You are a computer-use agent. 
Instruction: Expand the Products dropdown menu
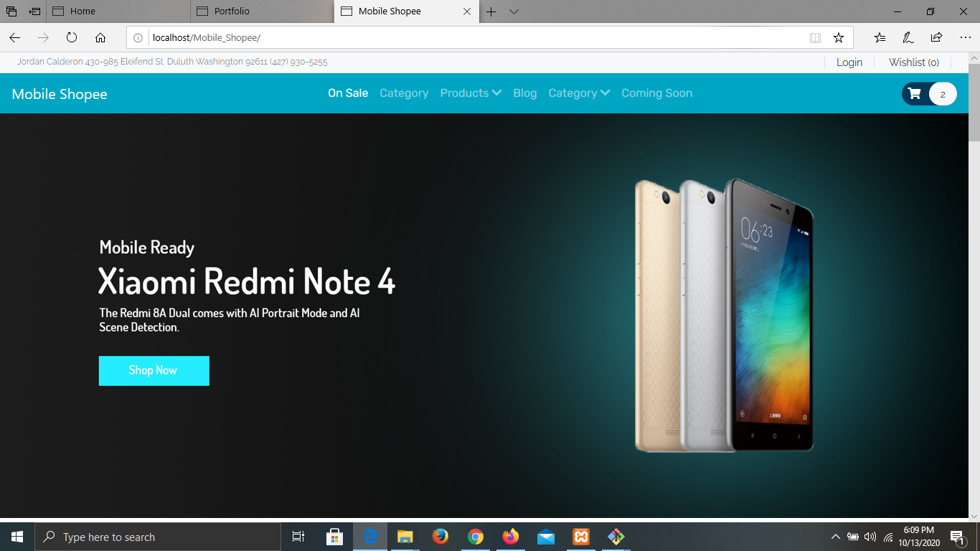[x=471, y=93]
